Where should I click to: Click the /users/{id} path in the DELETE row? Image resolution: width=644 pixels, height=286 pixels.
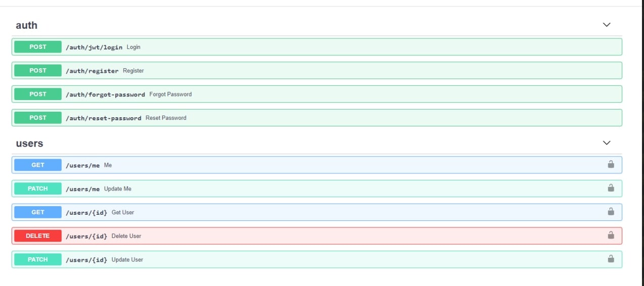tap(86, 236)
